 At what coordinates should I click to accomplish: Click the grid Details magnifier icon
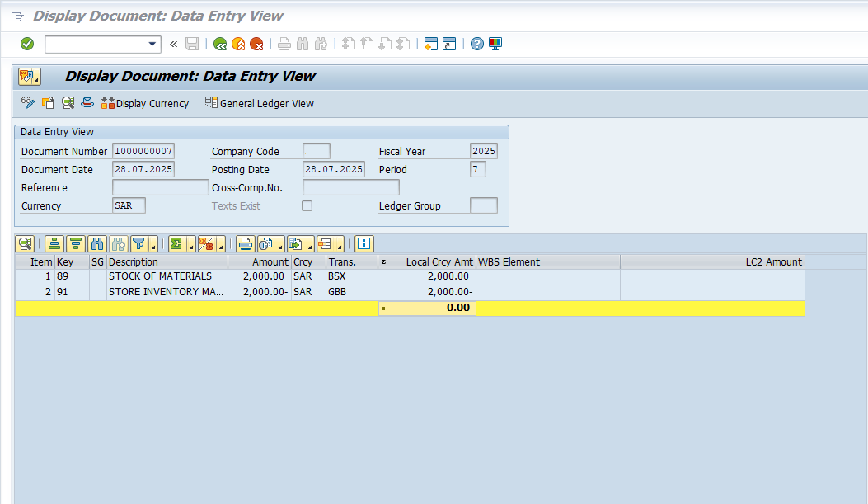(x=25, y=243)
